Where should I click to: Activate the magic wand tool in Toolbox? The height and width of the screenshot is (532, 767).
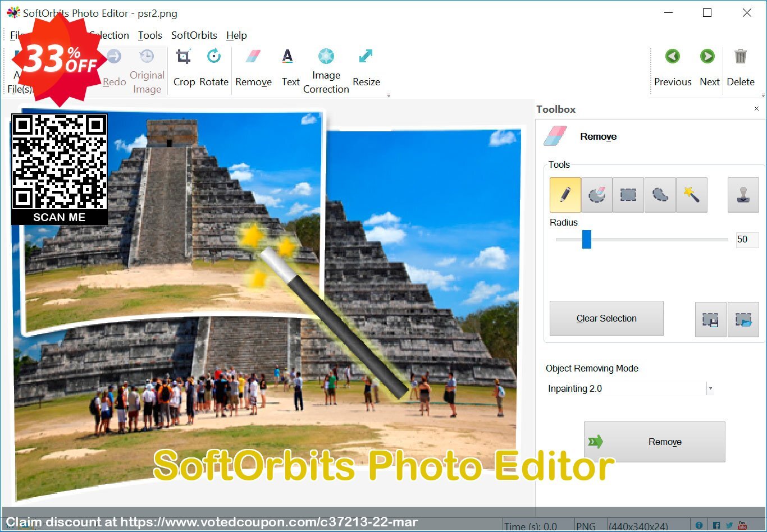pyautogui.click(x=691, y=195)
